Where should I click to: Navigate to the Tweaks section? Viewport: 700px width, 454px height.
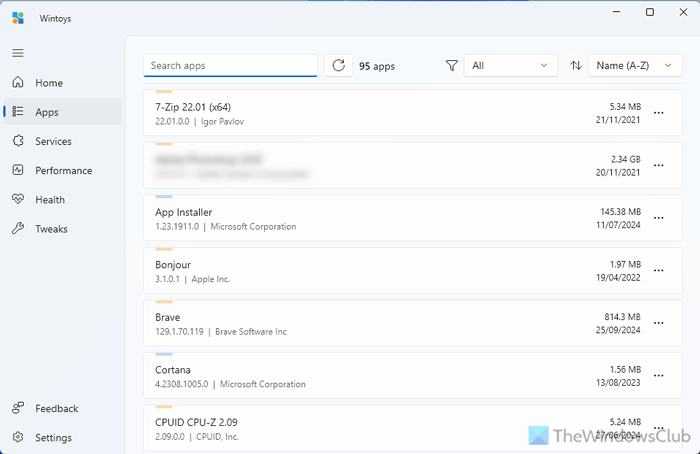[51, 229]
